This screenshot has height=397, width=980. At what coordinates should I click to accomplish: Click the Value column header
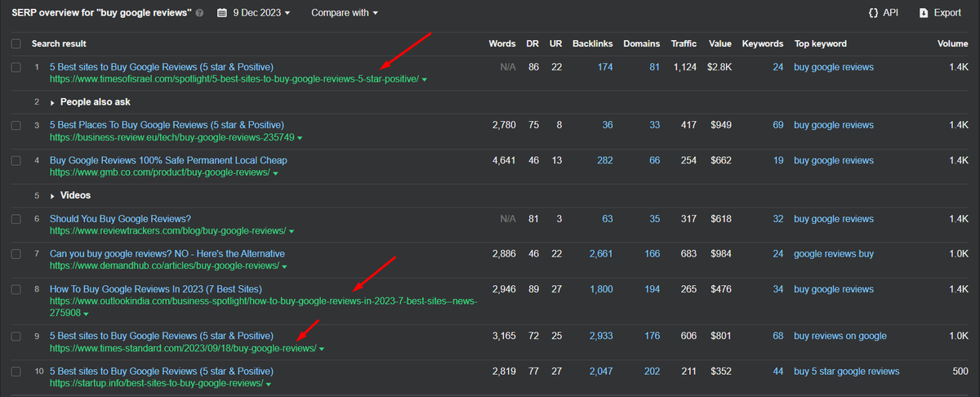coord(720,43)
